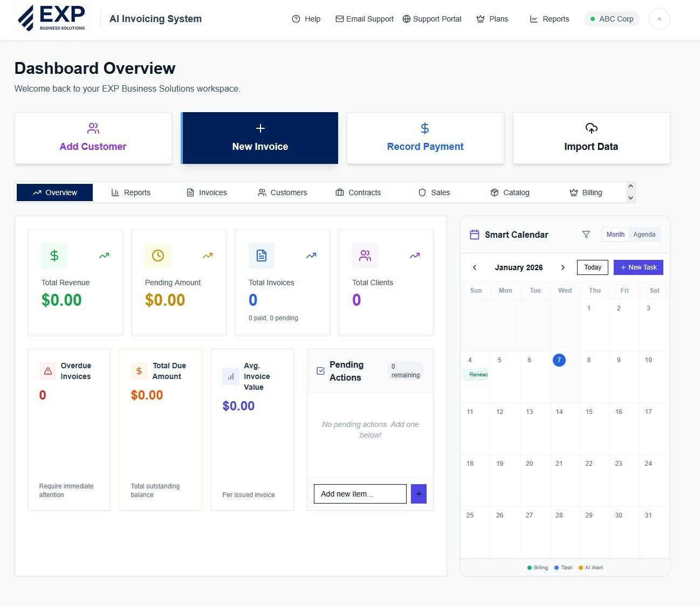Click the trend arrow on Pending Amount card

208,255
